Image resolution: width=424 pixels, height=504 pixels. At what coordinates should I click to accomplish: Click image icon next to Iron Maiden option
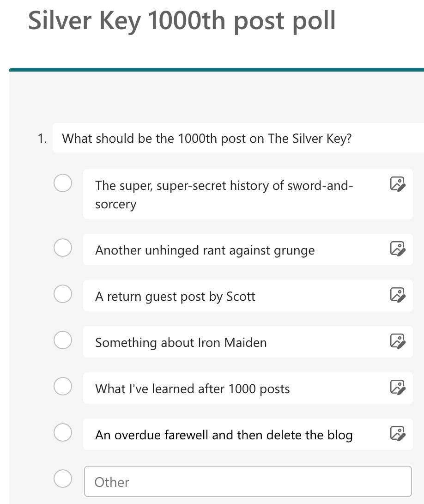(397, 341)
